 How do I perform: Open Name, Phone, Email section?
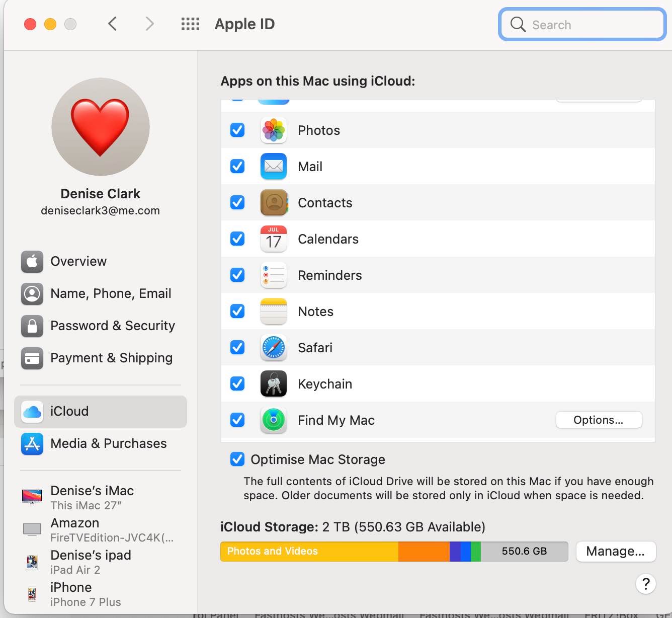coord(101,294)
